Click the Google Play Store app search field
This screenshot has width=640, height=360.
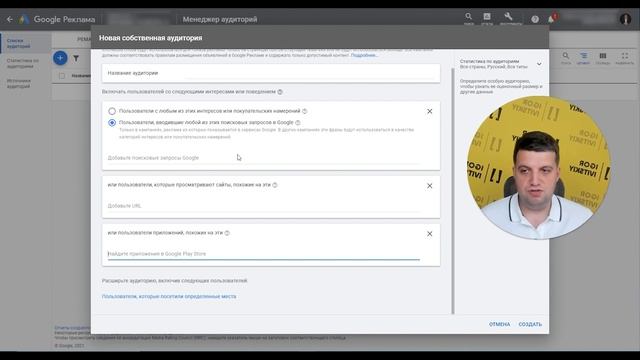tap(264, 254)
